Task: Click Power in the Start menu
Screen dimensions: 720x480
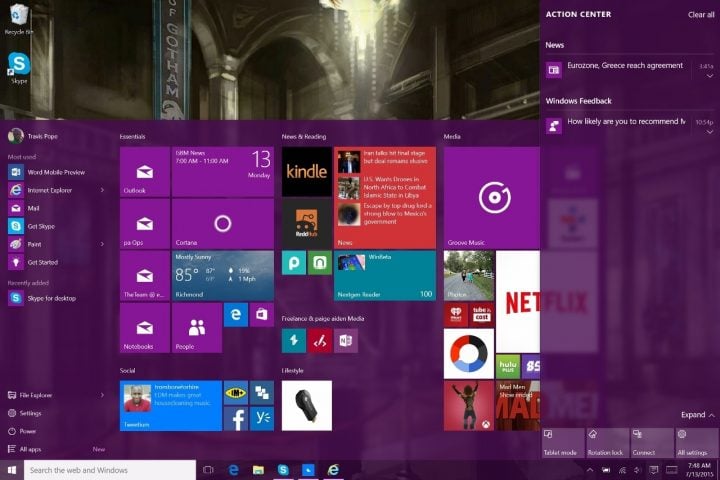Action: pos(22,431)
